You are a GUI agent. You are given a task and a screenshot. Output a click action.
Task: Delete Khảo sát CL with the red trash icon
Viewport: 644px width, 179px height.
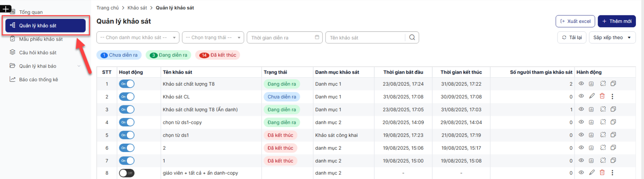602,96
